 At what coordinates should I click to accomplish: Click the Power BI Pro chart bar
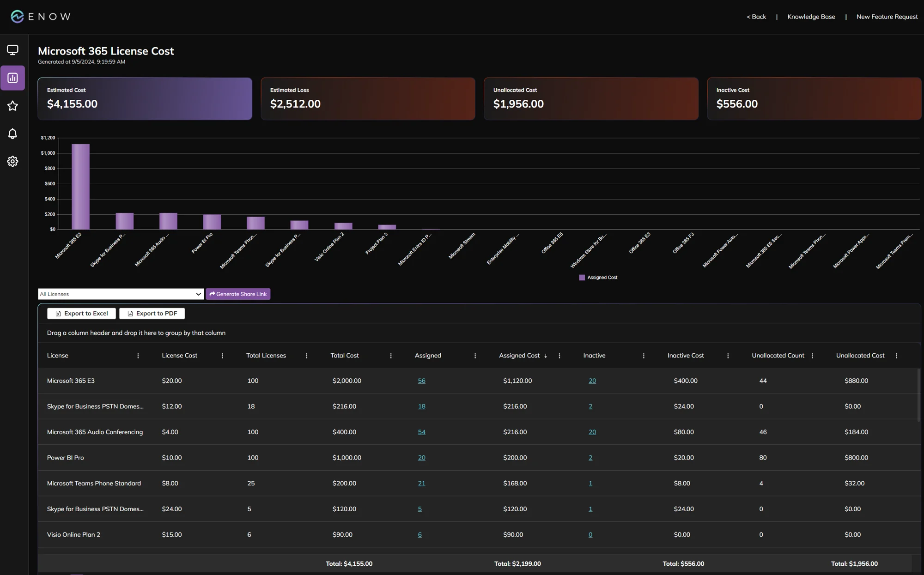[x=212, y=222]
